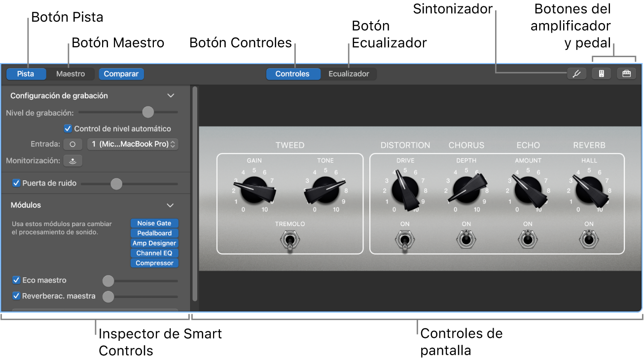The width and height of the screenshot is (644, 364).
Task: Select the Maestro button
Action: click(x=70, y=73)
